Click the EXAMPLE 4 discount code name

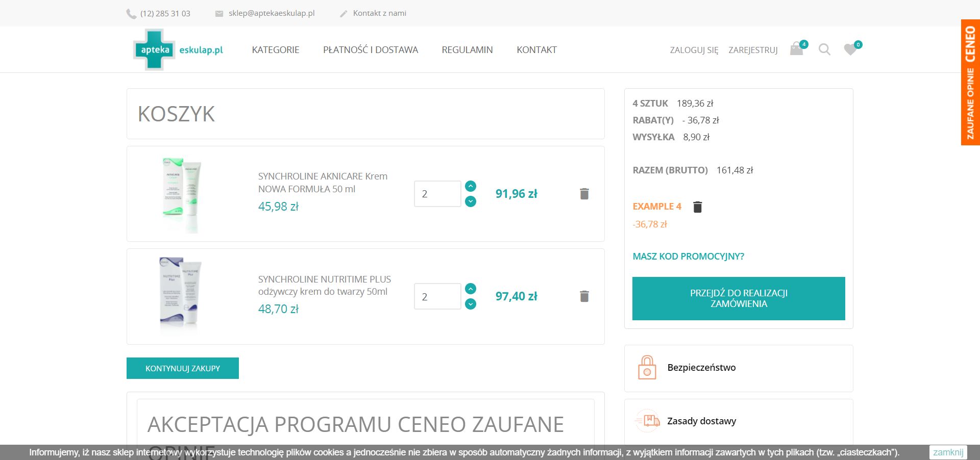(x=657, y=207)
